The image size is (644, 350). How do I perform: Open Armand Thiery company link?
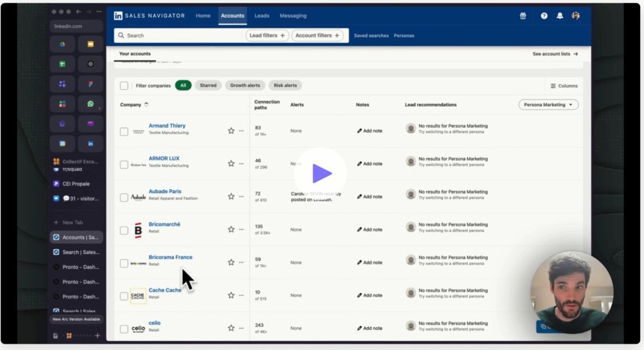click(167, 126)
